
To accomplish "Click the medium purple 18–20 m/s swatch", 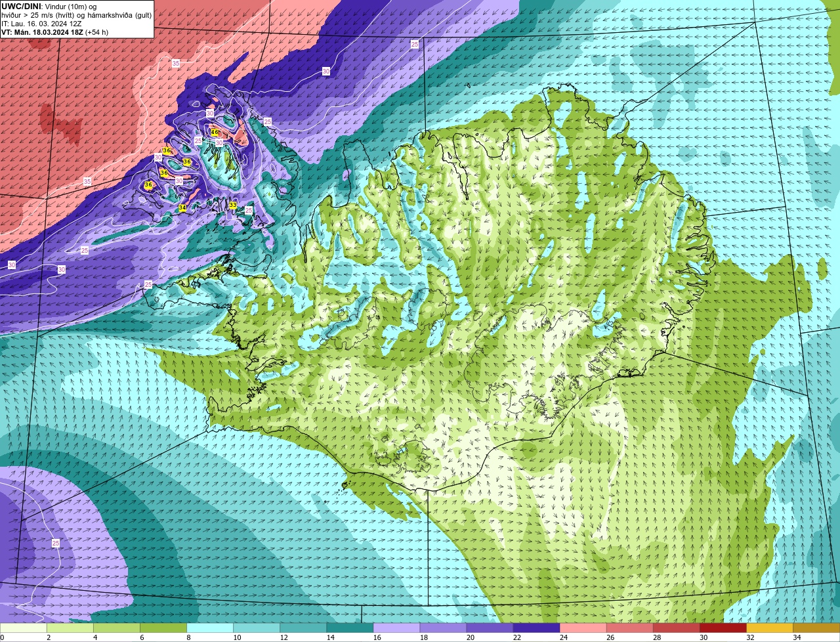I will coord(443,628).
